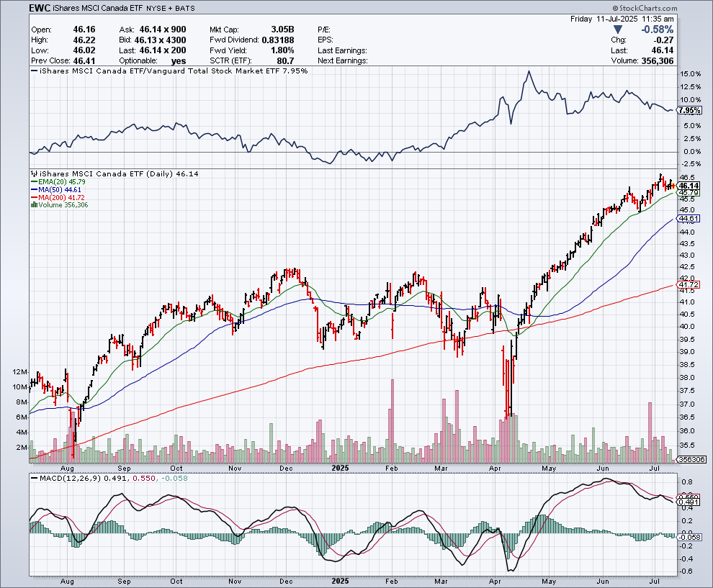Screen dimensions: 713x588
Task: Click the 46.14 last-price tag on price axis
Action: (689, 186)
